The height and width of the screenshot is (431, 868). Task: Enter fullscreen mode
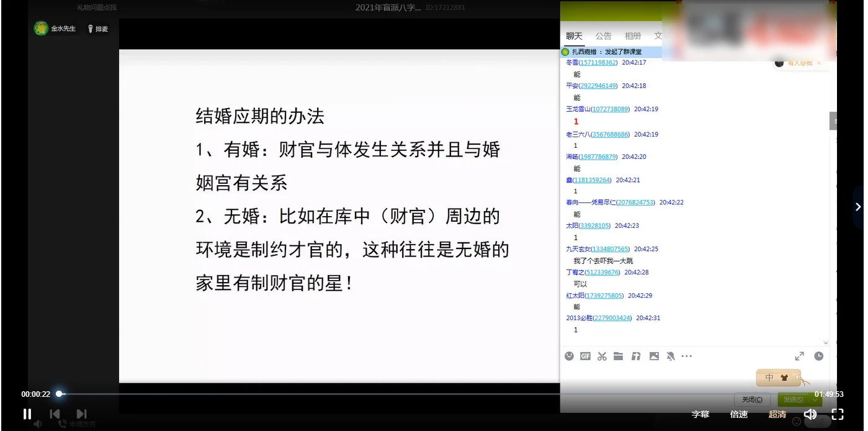click(x=837, y=414)
